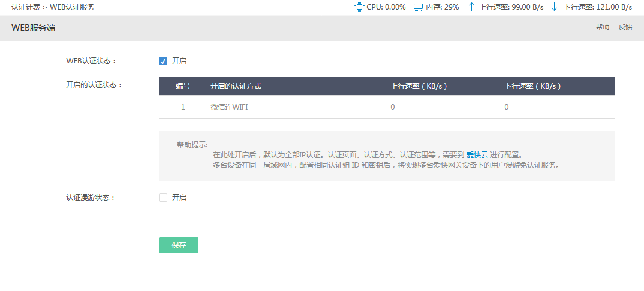
Task: Click CPU: 0.00% status text
Action: 386,7
